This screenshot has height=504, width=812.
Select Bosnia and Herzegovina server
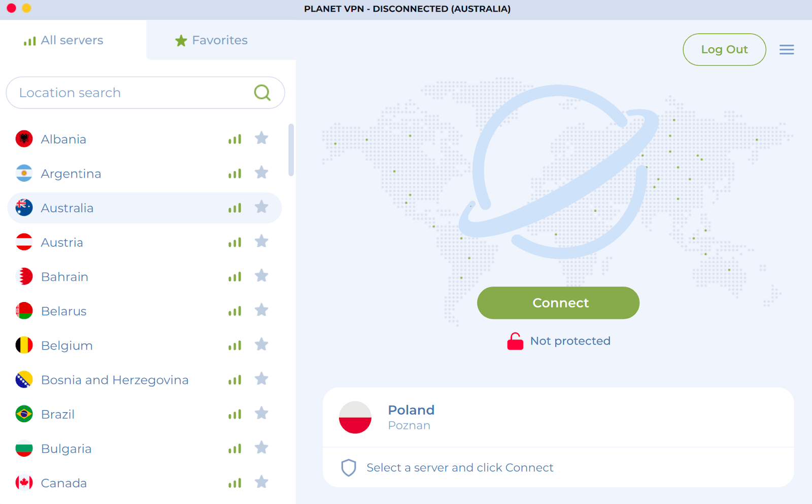click(145, 380)
